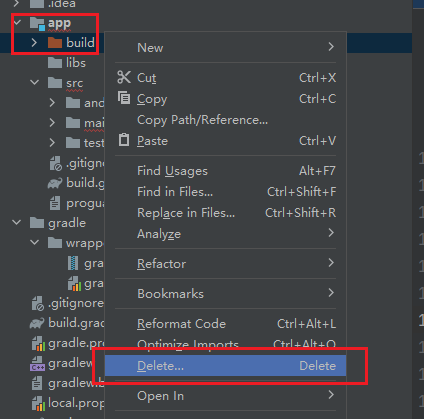
Task: Click the gradlew C++ file icon
Action: click(x=37, y=364)
